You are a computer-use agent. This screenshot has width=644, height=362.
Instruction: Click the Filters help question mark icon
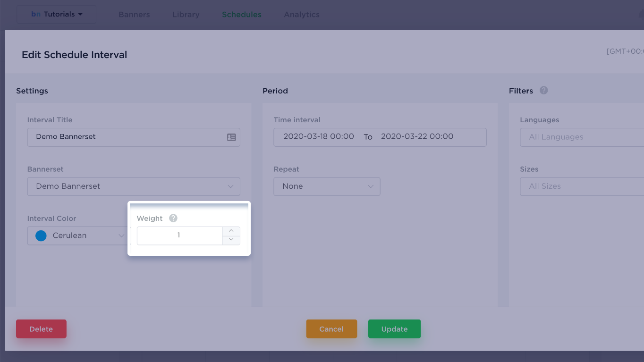[x=543, y=90]
